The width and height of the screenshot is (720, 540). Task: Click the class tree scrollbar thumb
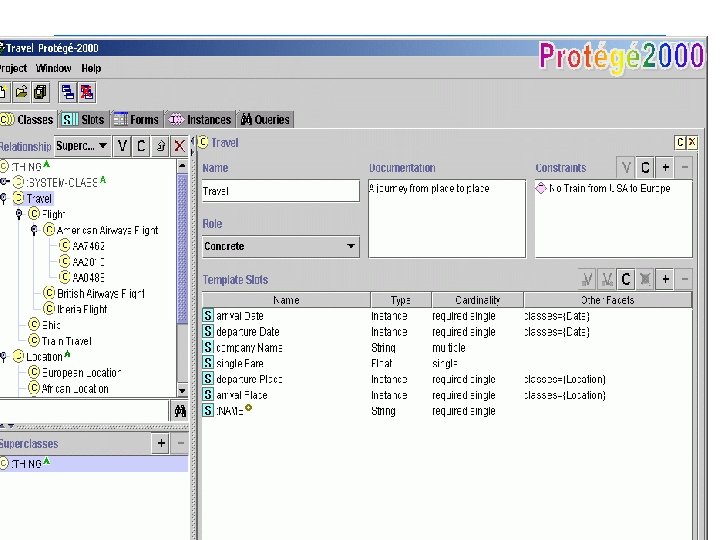tap(182, 249)
